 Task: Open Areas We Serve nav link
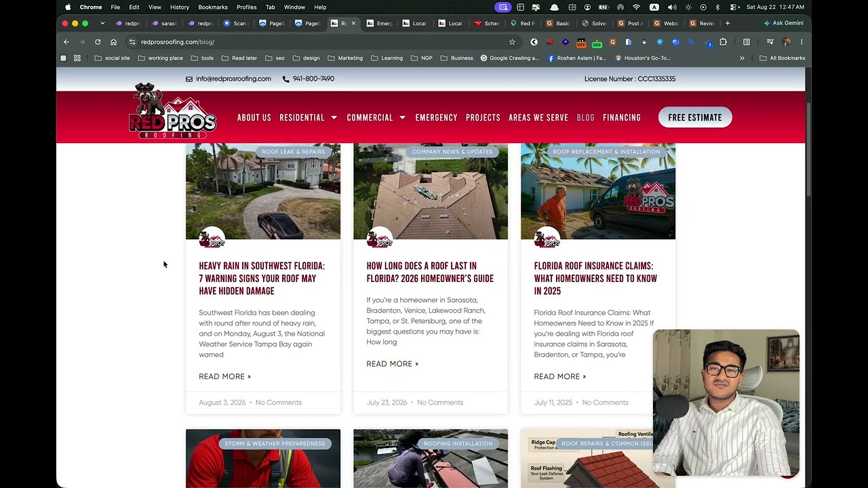coord(538,118)
